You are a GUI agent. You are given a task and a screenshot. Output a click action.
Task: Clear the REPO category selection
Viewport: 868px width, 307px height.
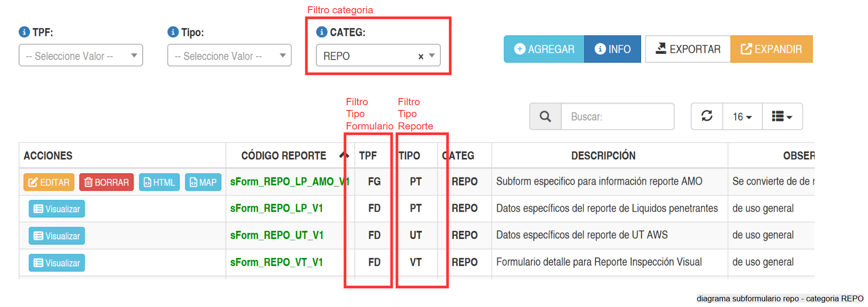coord(421,57)
